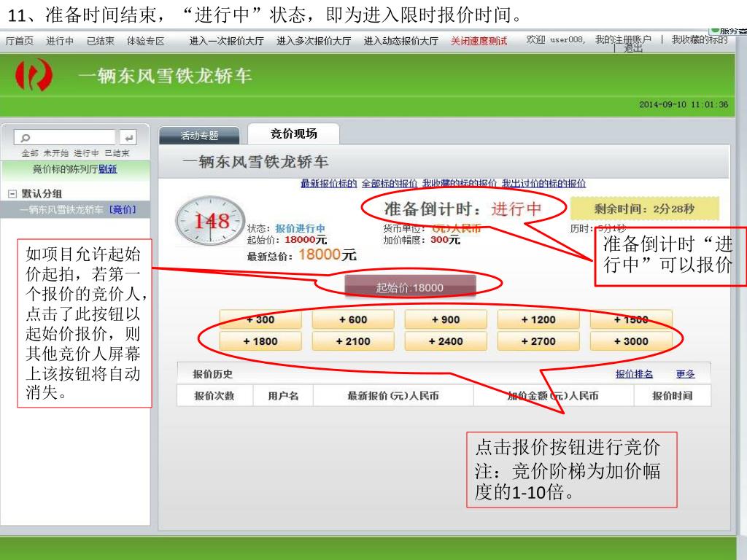The image size is (747, 560).
Task: Go to 进入一次报价大厅
Action: coord(226,41)
